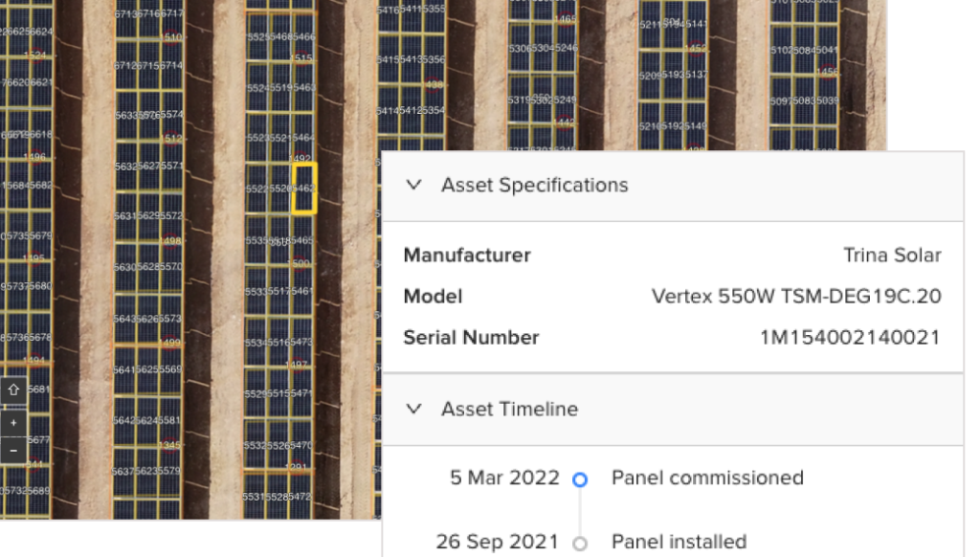Open the Panel commissioned timeline entry
Viewport: 980px width, 557px height.
tap(707, 478)
